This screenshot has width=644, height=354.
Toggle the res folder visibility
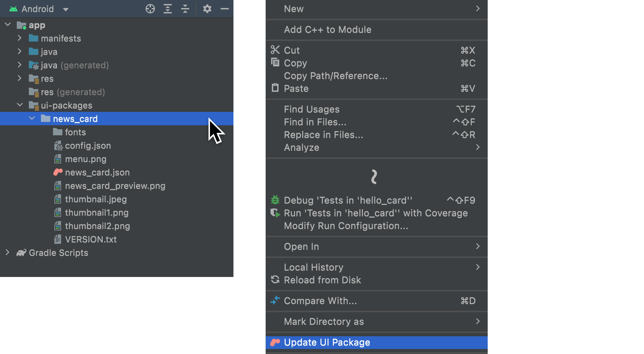point(20,79)
